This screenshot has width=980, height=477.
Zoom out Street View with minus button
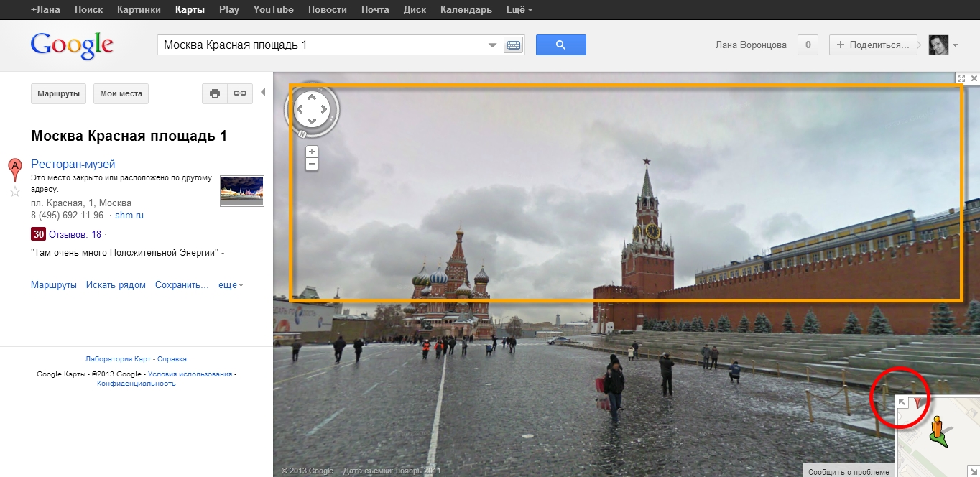click(311, 164)
